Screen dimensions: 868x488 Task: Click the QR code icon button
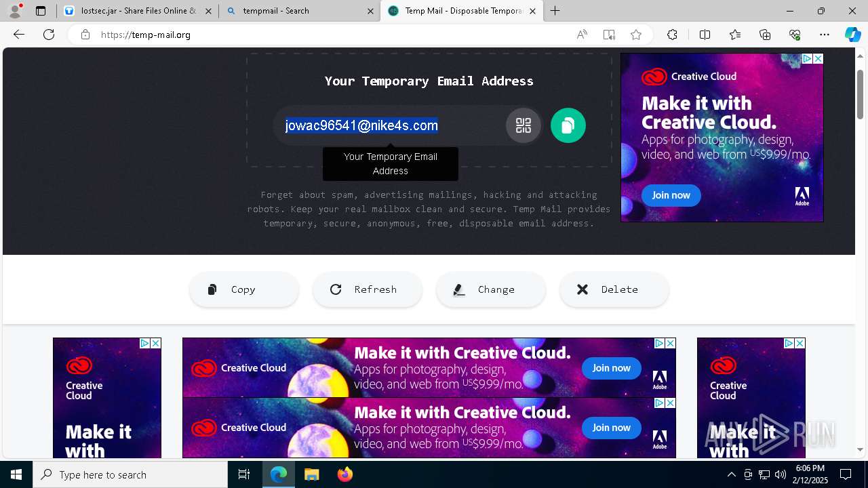(x=523, y=125)
